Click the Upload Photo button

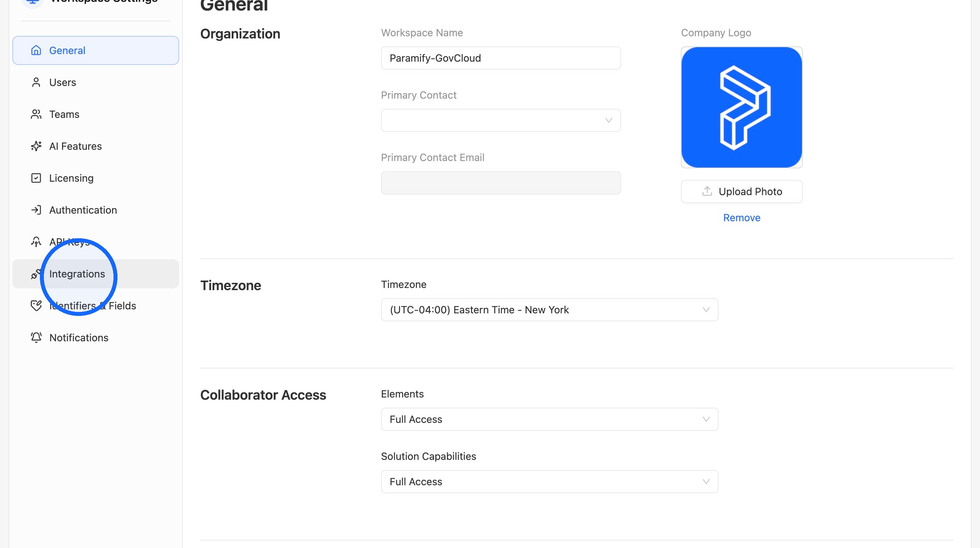click(x=741, y=191)
